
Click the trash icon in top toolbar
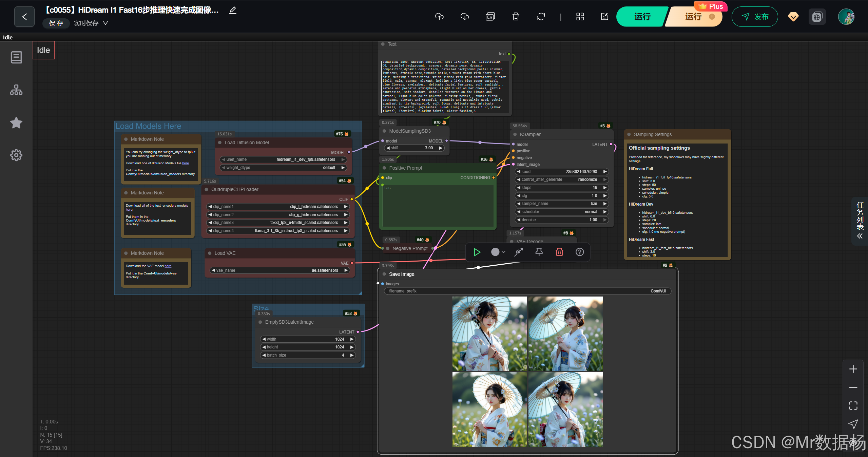516,17
